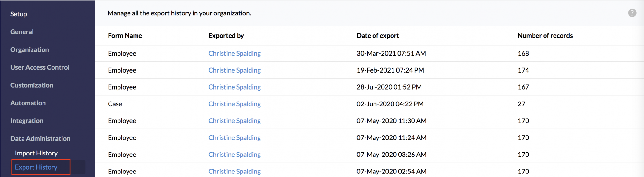Open Christine Spalding link for 19-Feb-2021 export
The width and height of the screenshot is (644, 177).
click(x=234, y=70)
